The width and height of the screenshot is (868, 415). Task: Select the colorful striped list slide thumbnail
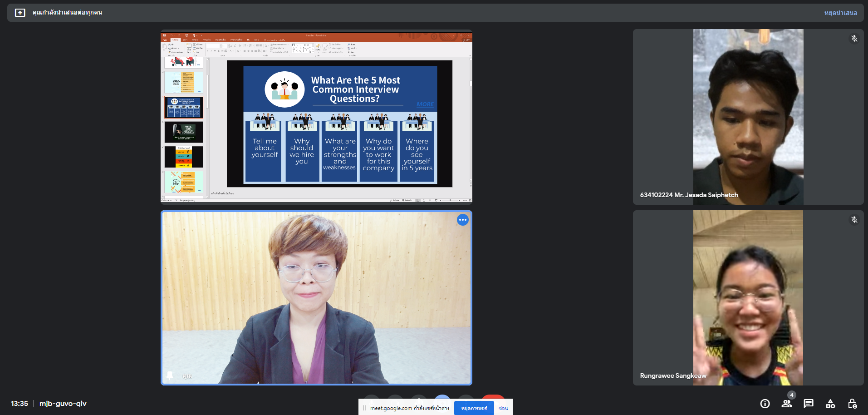tap(184, 157)
